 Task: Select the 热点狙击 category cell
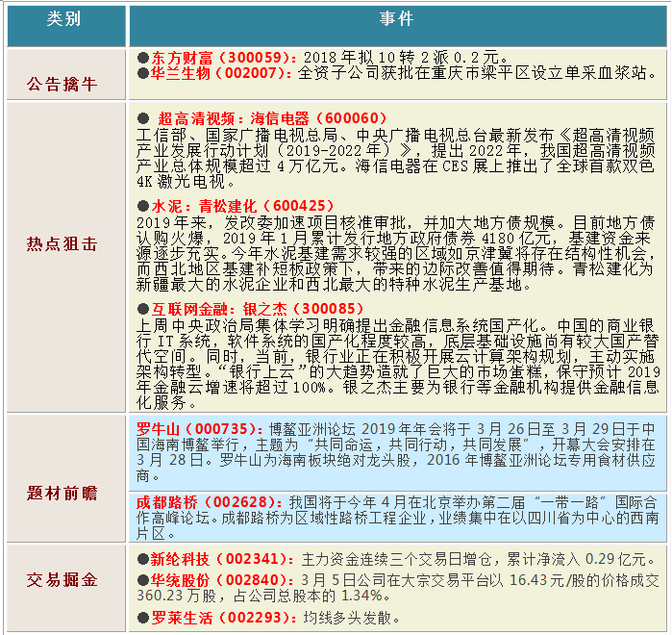tap(66, 257)
